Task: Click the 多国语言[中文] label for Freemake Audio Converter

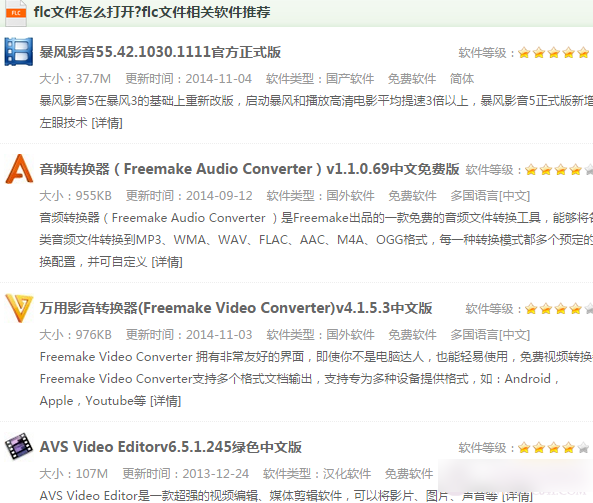Action: [x=490, y=196]
